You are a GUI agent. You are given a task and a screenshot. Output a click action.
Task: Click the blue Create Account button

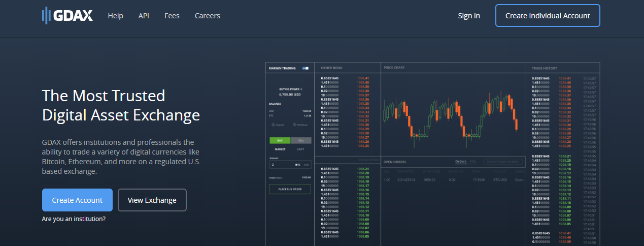pos(77,200)
